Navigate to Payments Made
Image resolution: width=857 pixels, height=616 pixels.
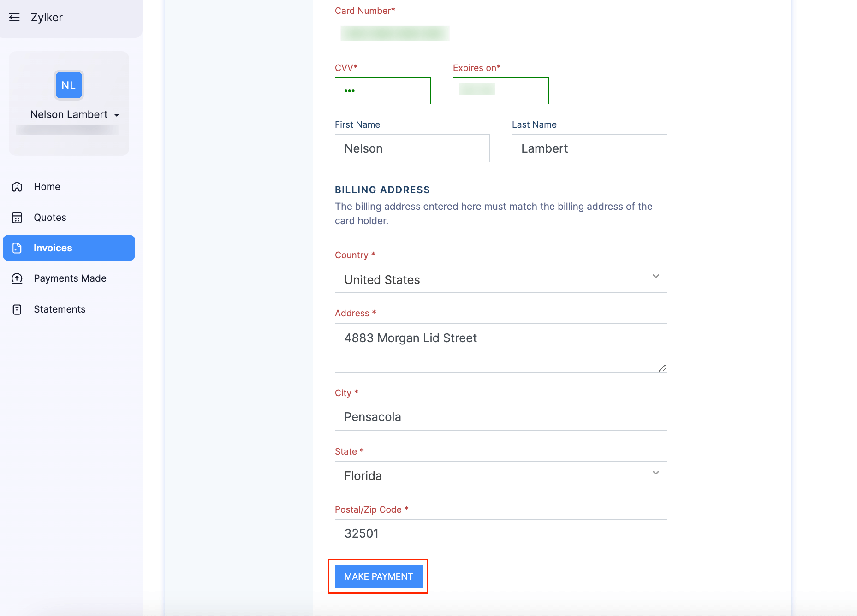(70, 278)
